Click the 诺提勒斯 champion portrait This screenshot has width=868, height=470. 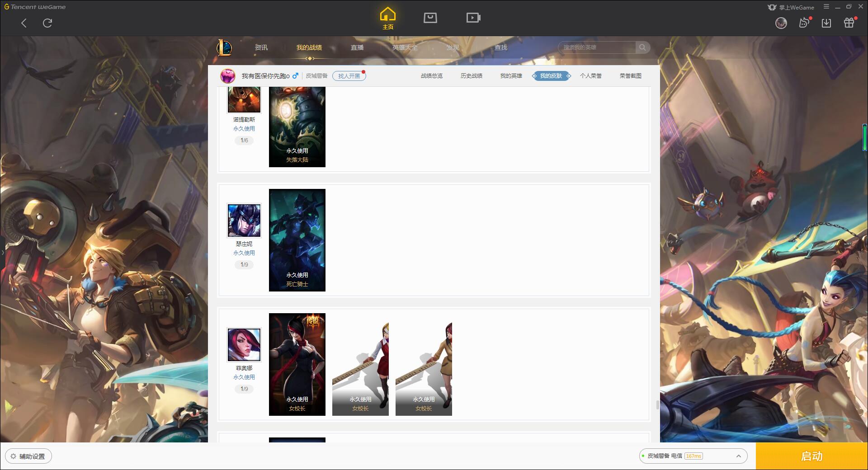pyautogui.click(x=244, y=99)
